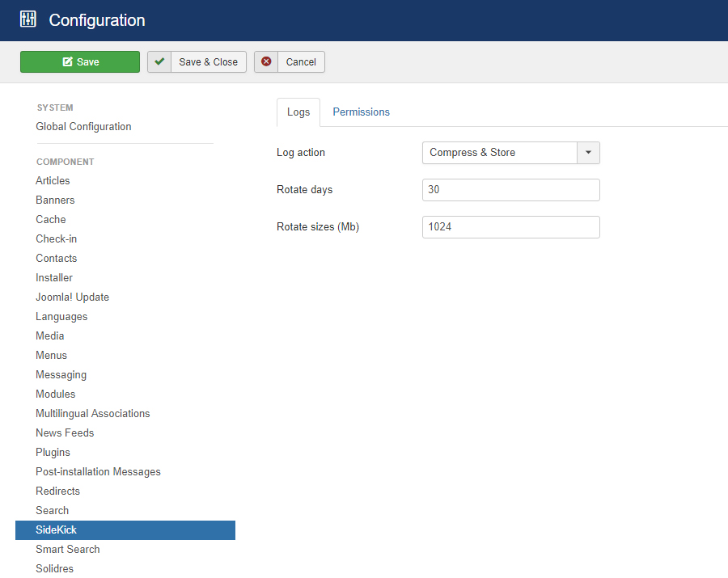Open Smart Search configuration
Image resolution: width=728 pixels, height=578 pixels.
[67, 549]
